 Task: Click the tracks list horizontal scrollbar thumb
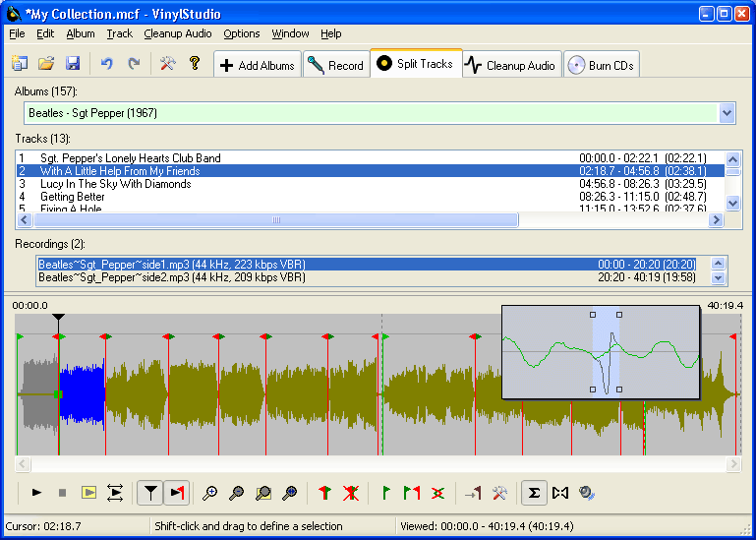[x=276, y=220]
